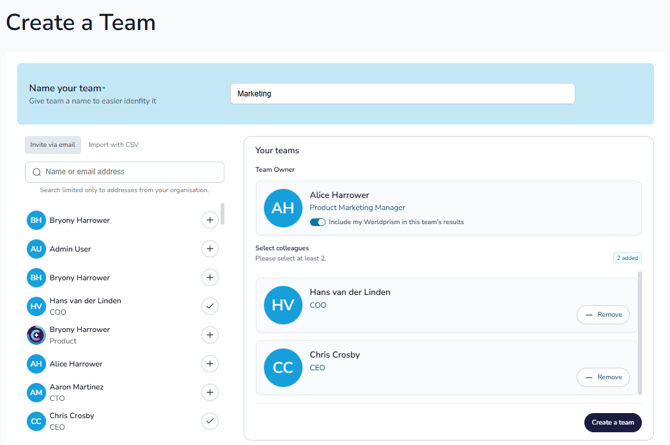Click the CEO label in Chris Crosby's team card
The width and height of the screenshot is (670, 445).
(x=317, y=368)
